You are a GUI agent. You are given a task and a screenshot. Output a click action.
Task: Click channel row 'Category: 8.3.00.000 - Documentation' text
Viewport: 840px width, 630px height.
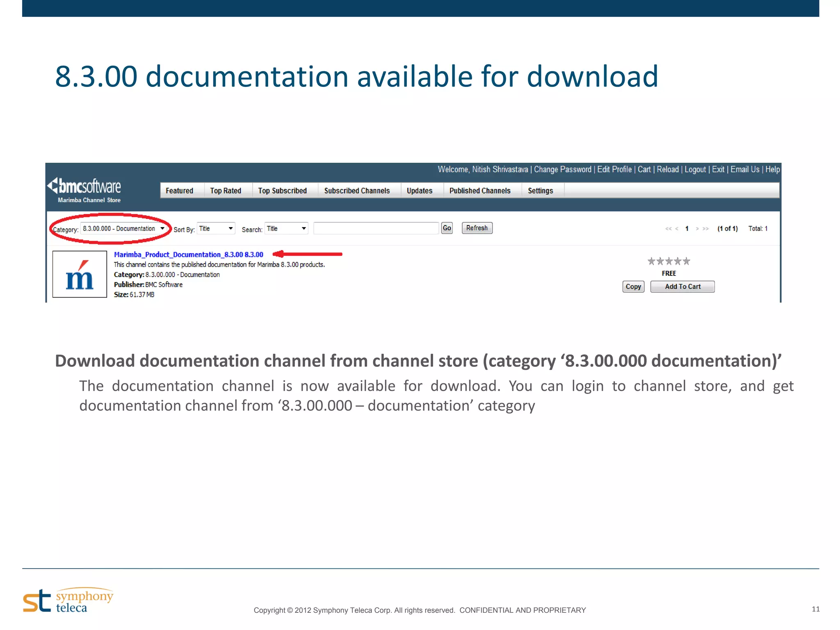coord(167,275)
